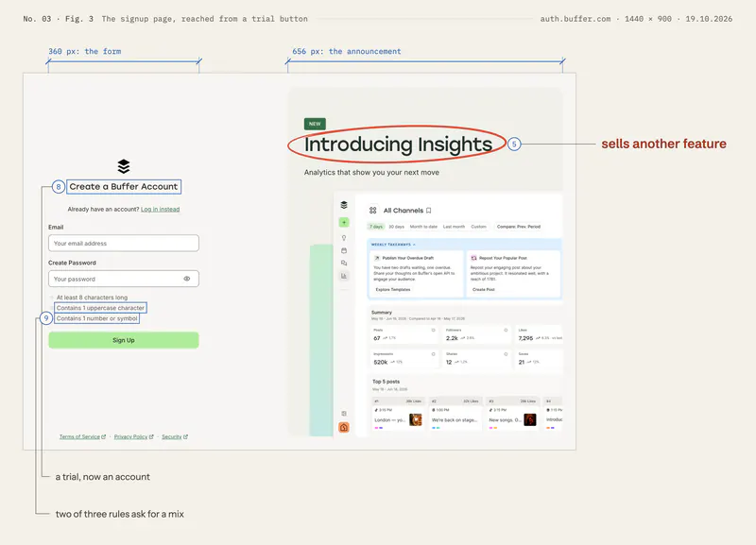
Task: Click the Create a Buffer Account heading
Action: [x=124, y=186]
